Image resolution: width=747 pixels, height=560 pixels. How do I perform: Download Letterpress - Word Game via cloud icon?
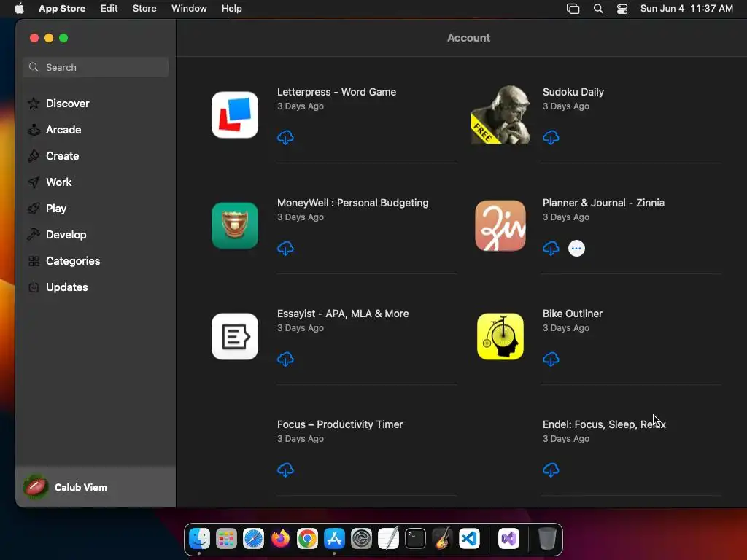(x=285, y=138)
